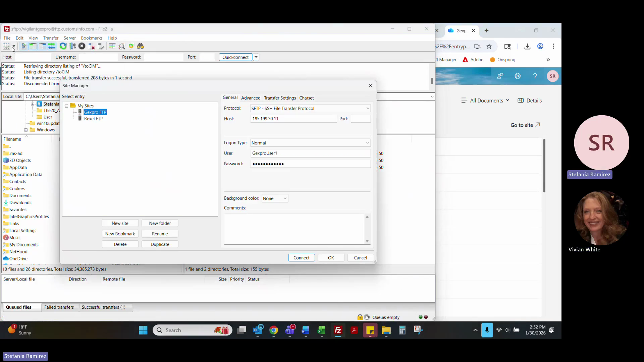Screen dimensions: 644x362
Task: Open the Protocol dropdown in Site Manager
Action: click(310, 108)
